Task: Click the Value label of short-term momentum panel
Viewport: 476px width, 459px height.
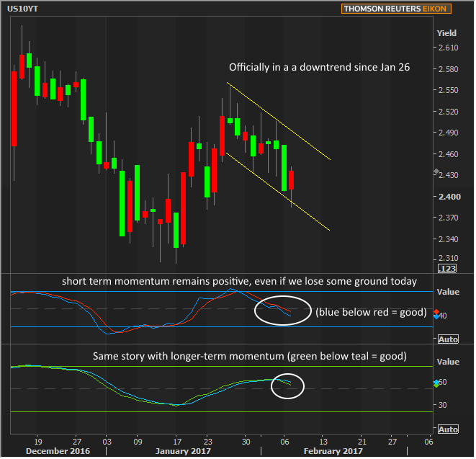Action: [x=447, y=293]
